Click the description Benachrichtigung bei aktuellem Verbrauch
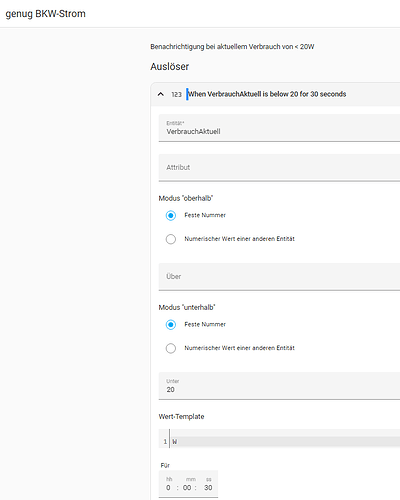 click(232, 47)
